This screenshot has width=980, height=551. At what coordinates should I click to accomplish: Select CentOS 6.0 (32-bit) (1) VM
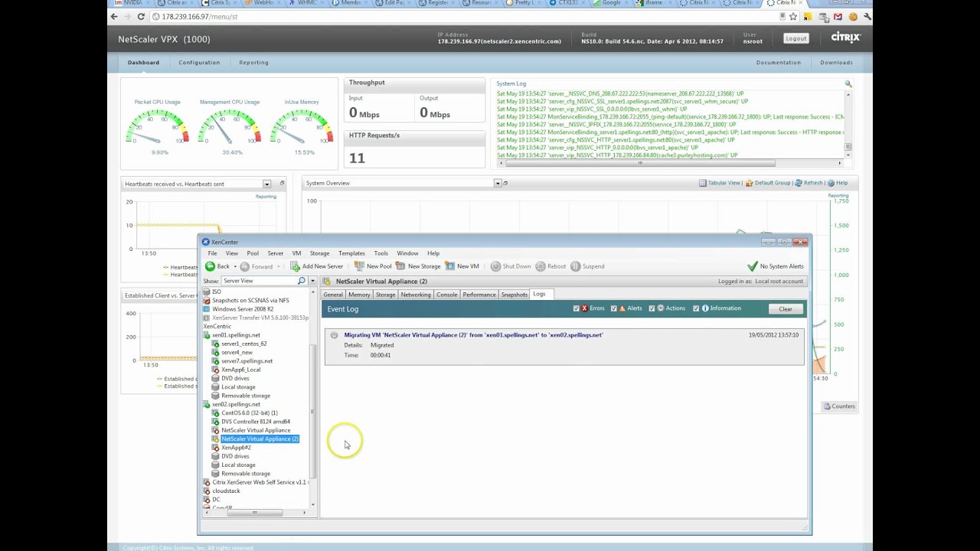250,413
